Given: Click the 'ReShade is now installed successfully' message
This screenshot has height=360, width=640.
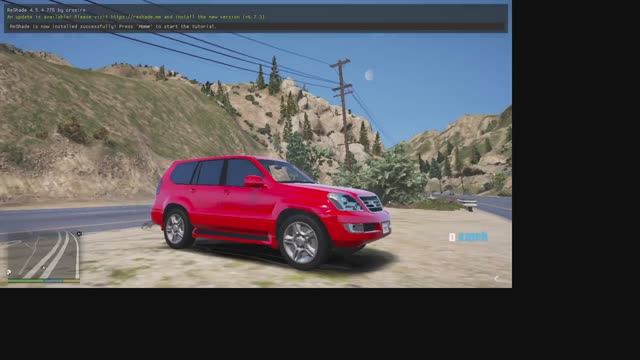Looking at the screenshot, I should pos(113,27).
